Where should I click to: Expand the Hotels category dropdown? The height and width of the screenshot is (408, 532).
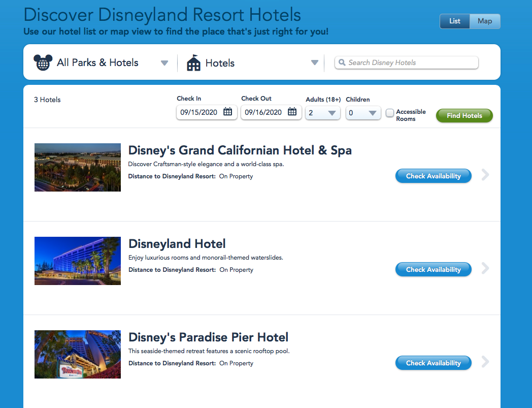click(x=315, y=63)
